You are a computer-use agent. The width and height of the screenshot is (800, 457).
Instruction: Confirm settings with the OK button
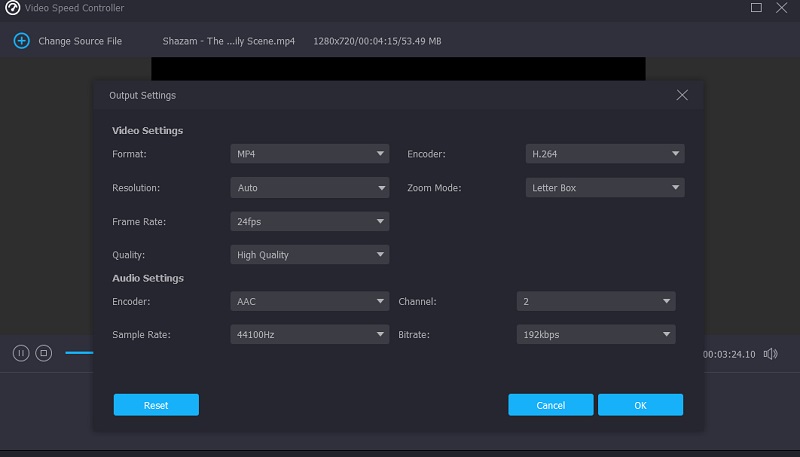[640, 405]
